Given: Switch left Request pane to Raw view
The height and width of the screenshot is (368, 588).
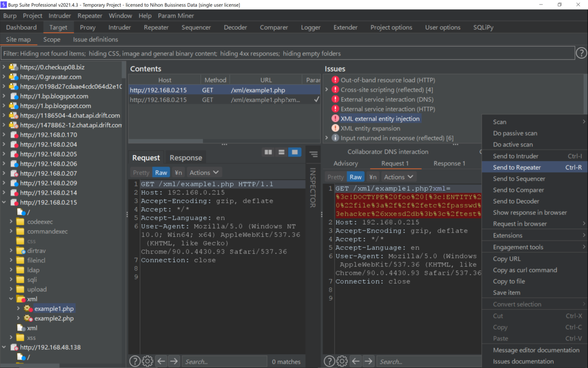Looking at the screenshot, I should (161, 172).
